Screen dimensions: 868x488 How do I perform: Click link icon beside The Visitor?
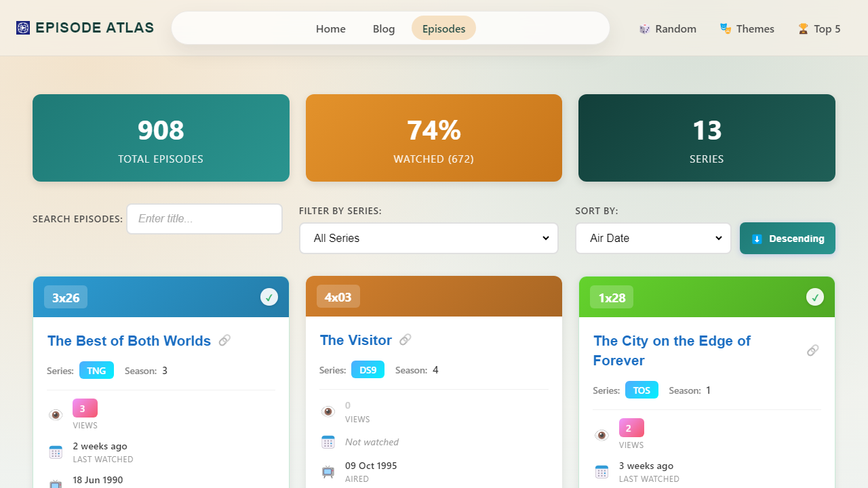point(406,340)
